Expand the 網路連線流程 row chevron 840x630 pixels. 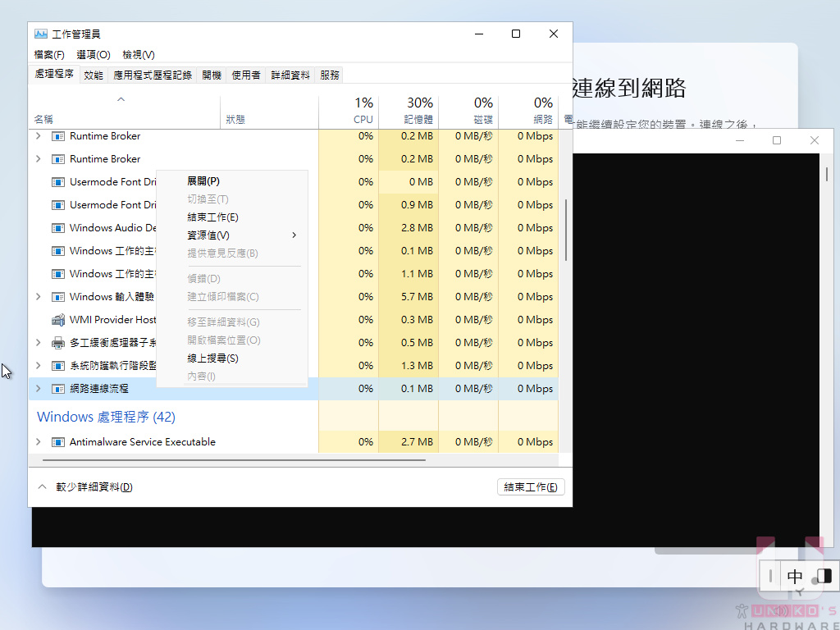[38, 389]
